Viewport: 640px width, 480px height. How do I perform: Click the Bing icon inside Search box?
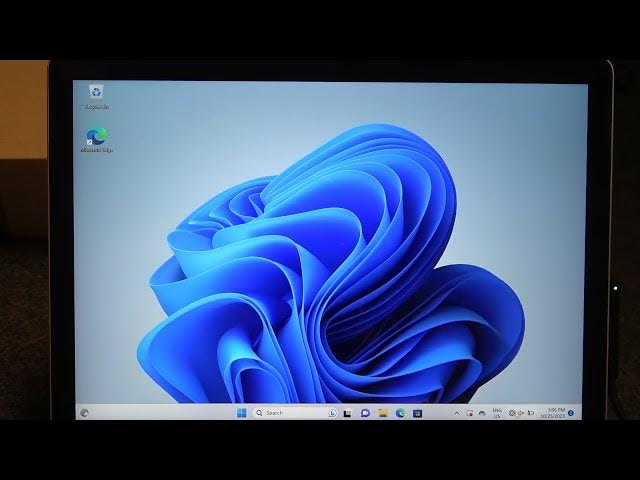(333, 413)
